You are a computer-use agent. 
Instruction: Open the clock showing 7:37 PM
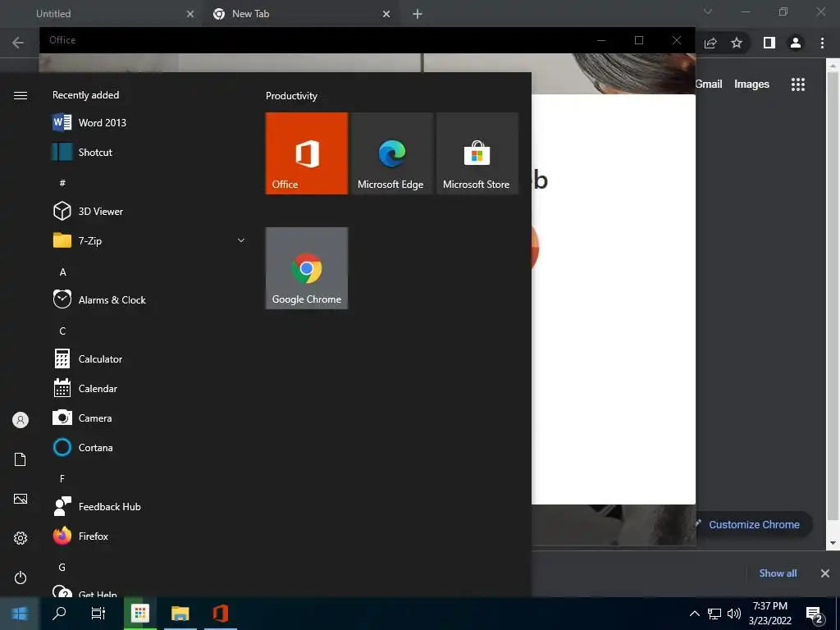(x=769, y=614)
